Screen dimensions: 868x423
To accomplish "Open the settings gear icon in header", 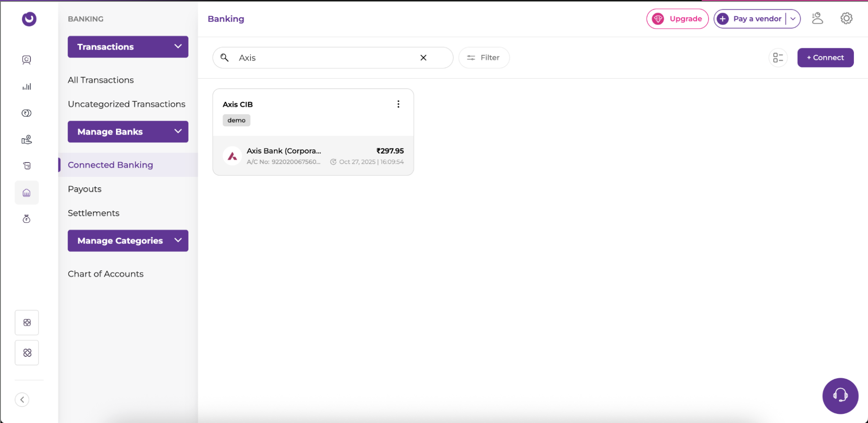I will coord(846,18).
